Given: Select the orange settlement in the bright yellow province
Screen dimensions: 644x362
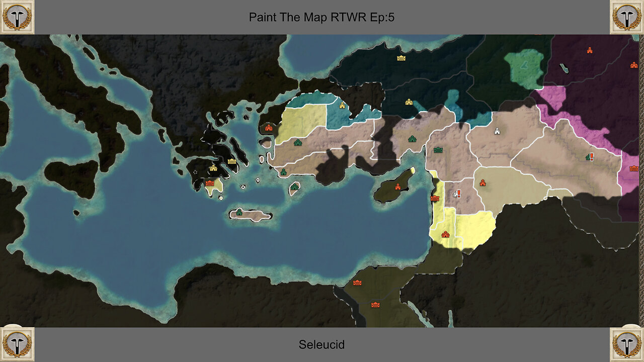Looking at the screenshot, I should tap(445, 234).
